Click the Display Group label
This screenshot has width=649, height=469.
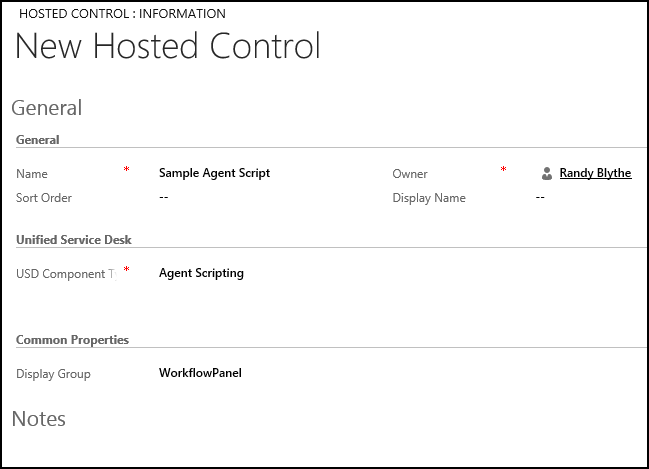pos(53,374)
